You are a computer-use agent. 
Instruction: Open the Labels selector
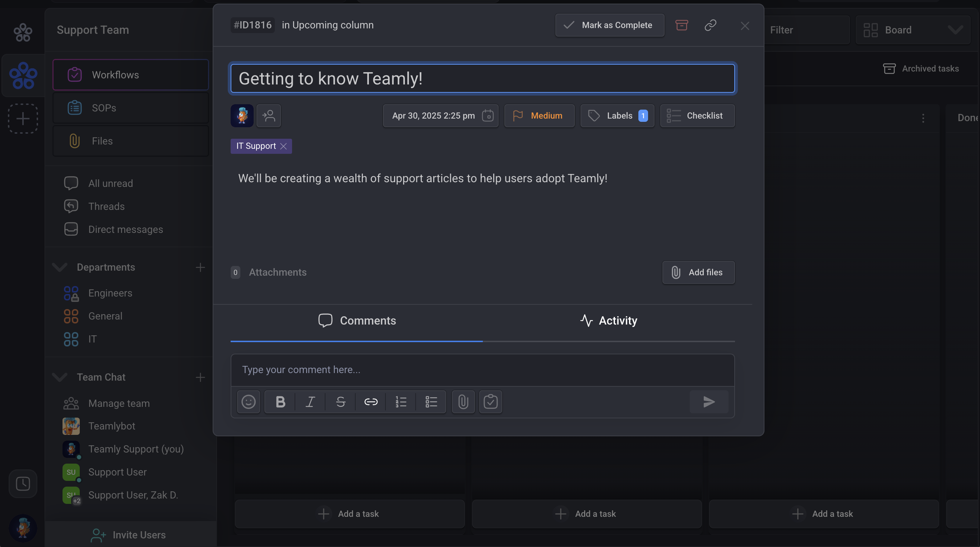[x=617, y=116]
